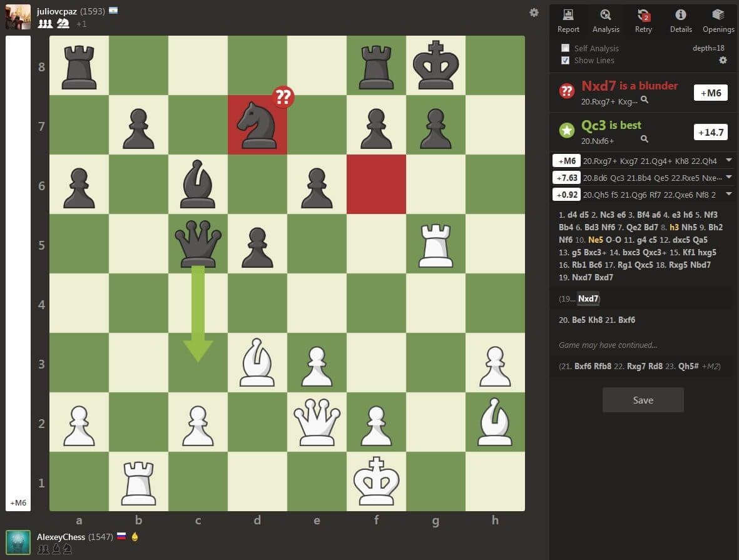Enable the Self Analysis checkbox
This screenshot has width=739, height=560.
point(564,48)
